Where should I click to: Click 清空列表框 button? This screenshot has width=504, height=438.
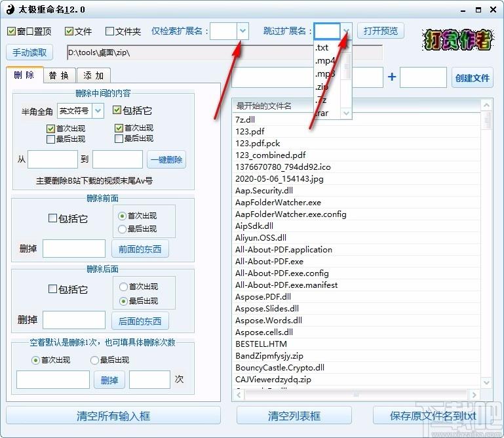tap(294, 416)
